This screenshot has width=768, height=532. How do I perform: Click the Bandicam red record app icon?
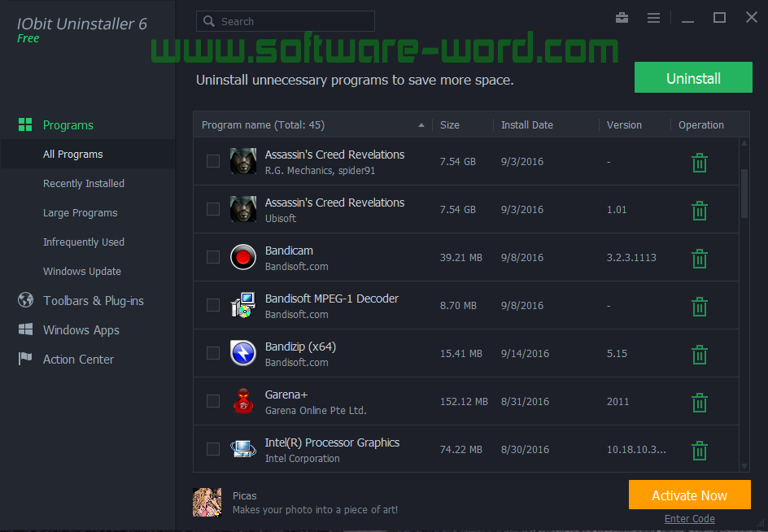coord(243,257)
